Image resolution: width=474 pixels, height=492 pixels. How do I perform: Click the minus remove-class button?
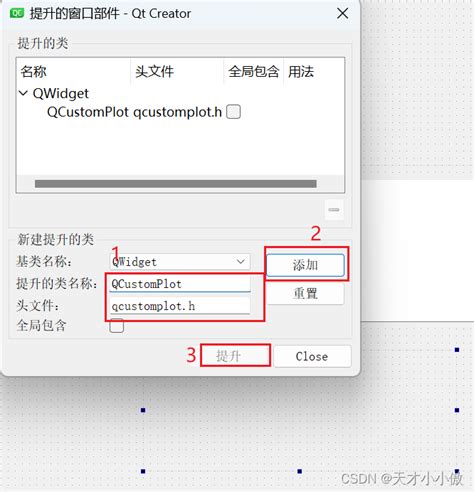point(334,210)
